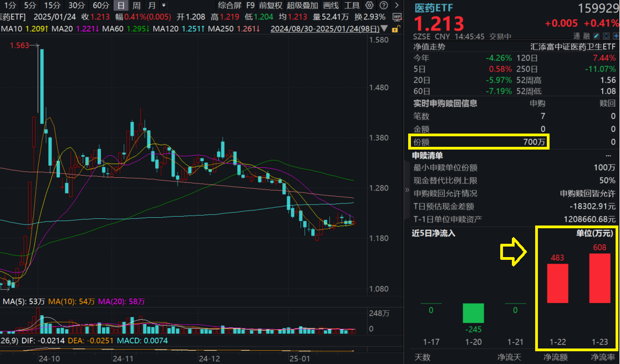The height and width of the screenshot is (364, 620).
Task: Open the 前复权 price adjustment option
Action: (x=271, y=6)
